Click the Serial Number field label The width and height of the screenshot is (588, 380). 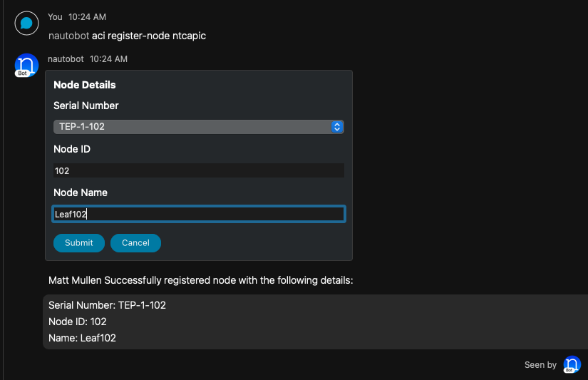click(x=86, y=106)
